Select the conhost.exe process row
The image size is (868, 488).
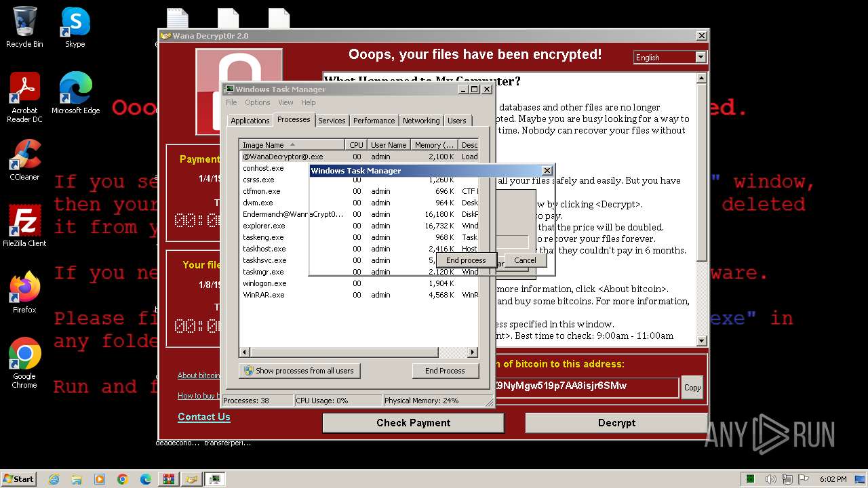point(275,168)
